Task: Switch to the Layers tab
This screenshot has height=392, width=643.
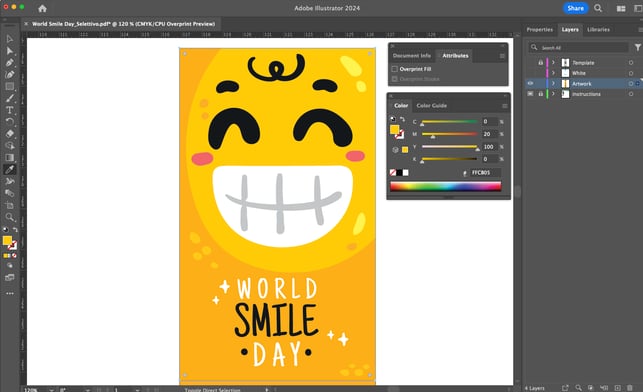Action: (570, 30)
